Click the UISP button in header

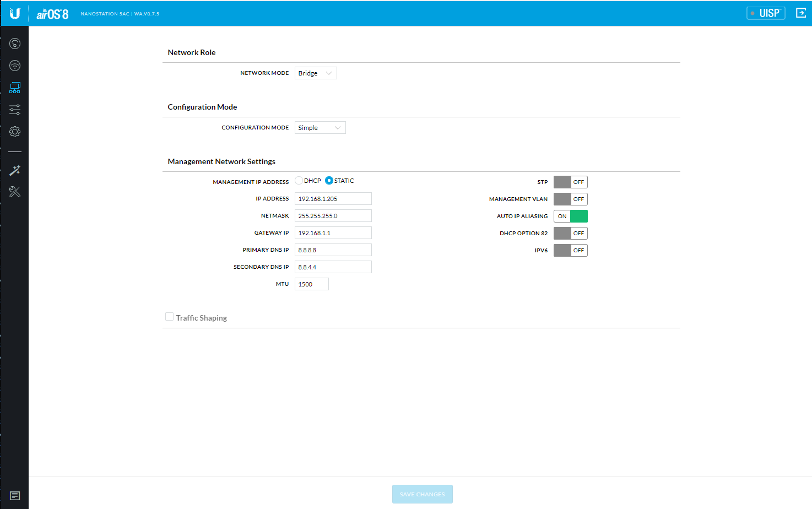(x=766, y=13)
